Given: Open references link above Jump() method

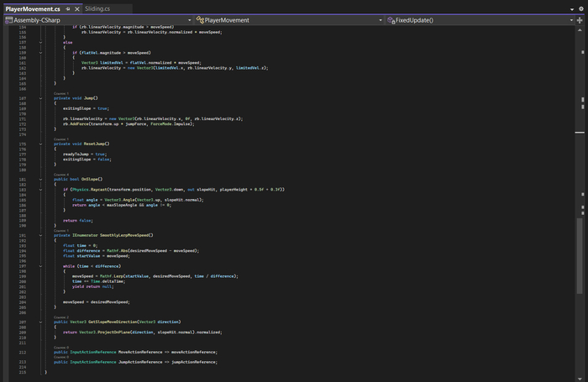Looking at the screenshot, I should coord(61,93).
